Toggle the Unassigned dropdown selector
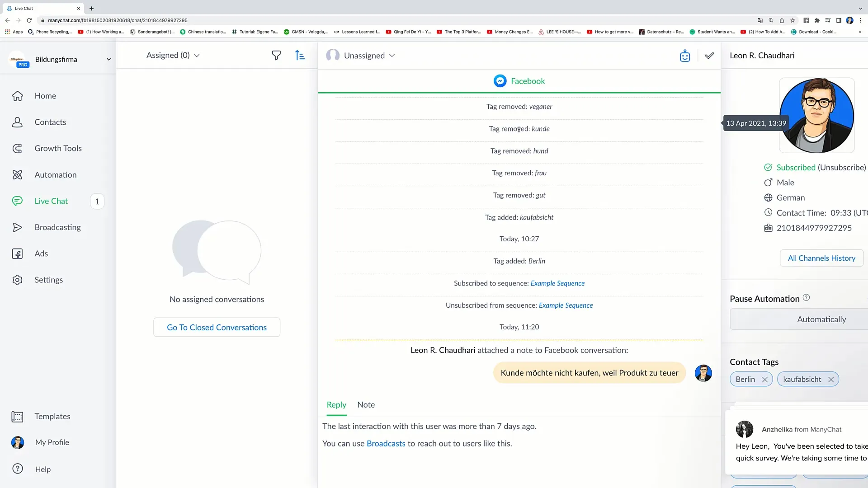The image size is (868, 488). point(363,56)
